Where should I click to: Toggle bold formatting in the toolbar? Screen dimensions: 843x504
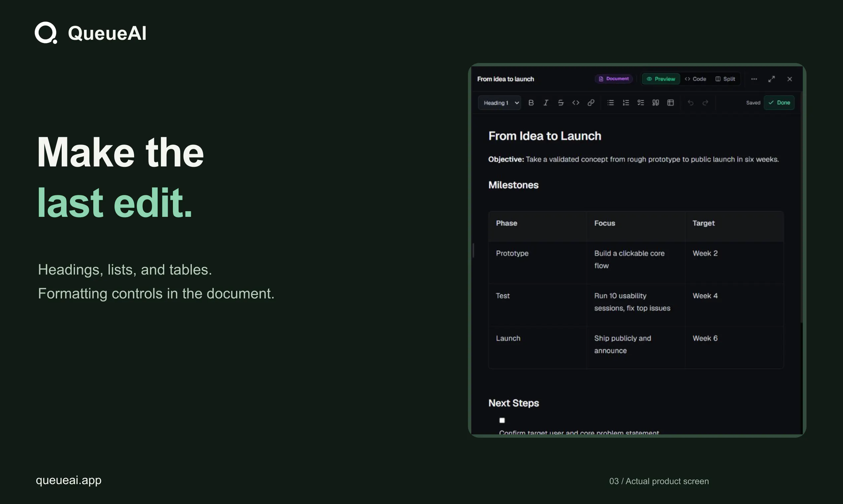pos(531,102)
